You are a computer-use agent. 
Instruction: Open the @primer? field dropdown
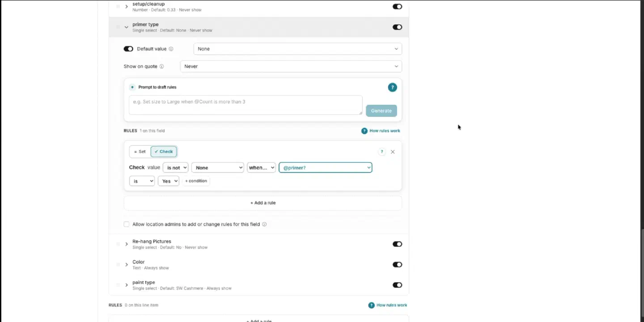325,167
